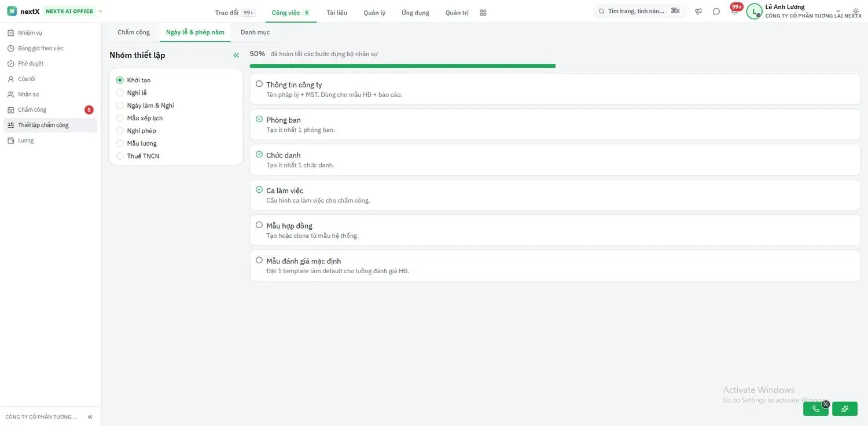This screenshot has height=426, width=868.
Task: Click the green setup progress bar
Action: (x=403, y=66)
